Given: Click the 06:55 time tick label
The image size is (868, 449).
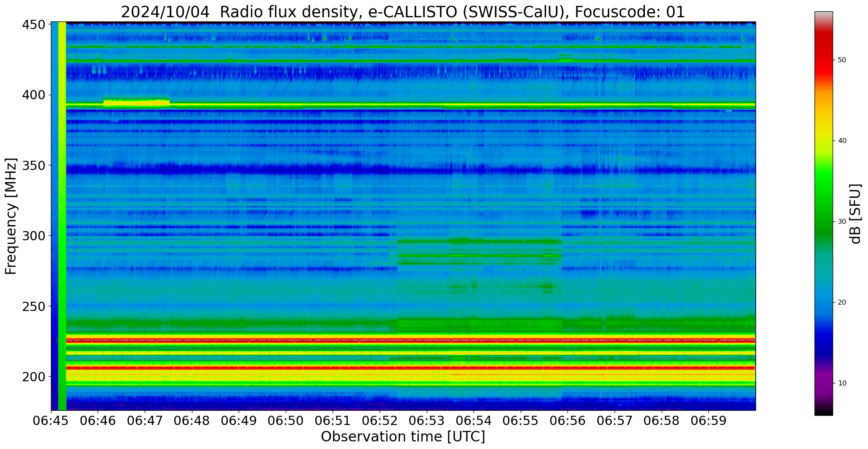Looking at the screenshot, I should tap(521, 421).
